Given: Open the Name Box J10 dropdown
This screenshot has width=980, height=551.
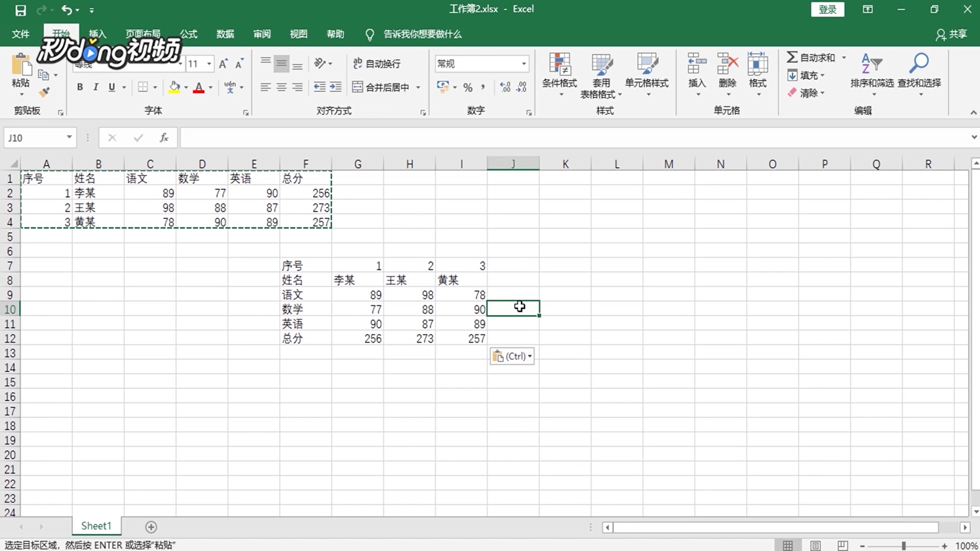Looking at the screenshot, I should click(x=69, y=137).
